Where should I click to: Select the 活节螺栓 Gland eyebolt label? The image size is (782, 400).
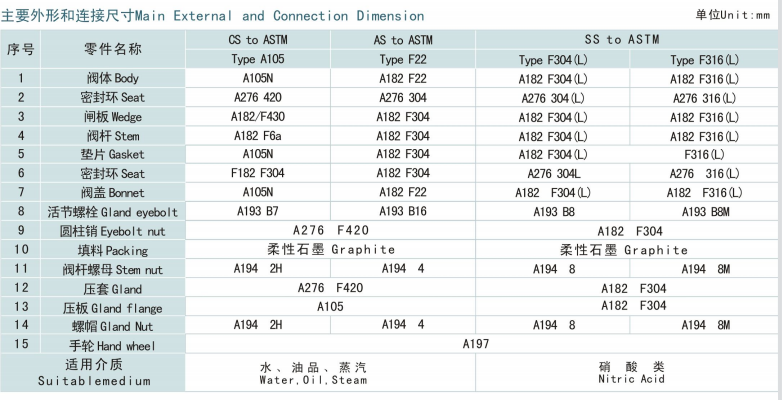(x=113, y=212)
